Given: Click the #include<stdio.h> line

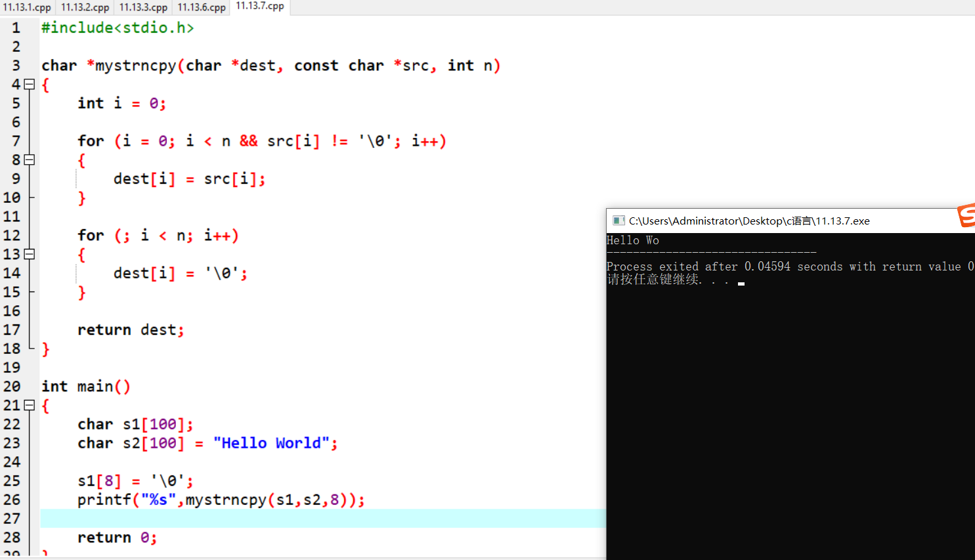Looking at the screenshot, I should pos(118,28).
